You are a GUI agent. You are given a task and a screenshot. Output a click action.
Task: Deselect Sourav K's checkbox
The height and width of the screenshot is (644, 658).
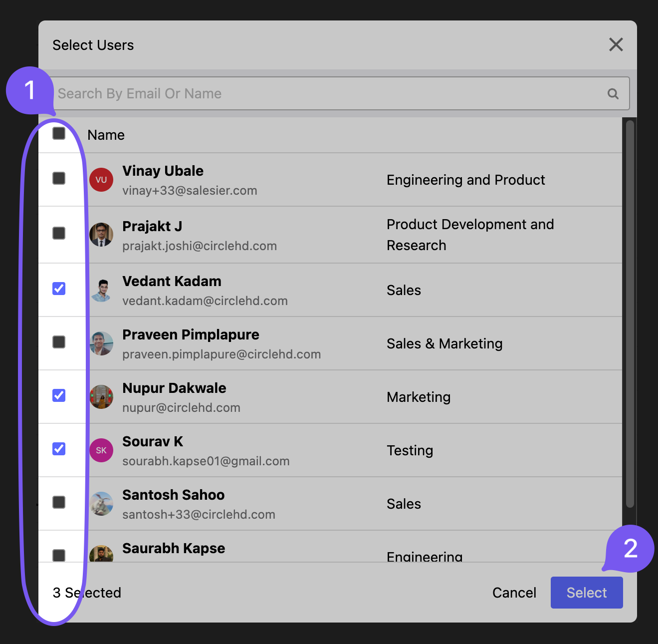pyautogui.click(x=59, y=449)
